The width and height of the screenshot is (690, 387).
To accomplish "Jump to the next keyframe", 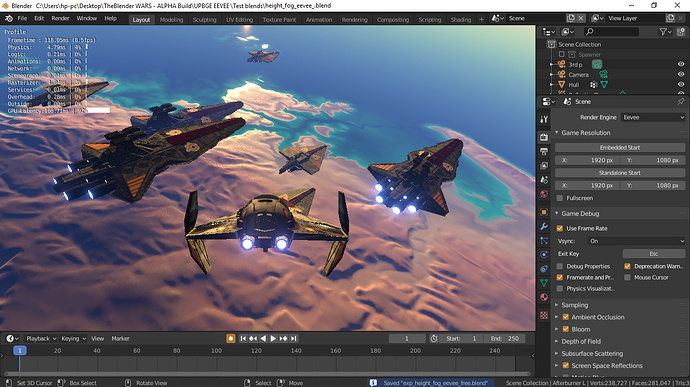I will 283,338.
